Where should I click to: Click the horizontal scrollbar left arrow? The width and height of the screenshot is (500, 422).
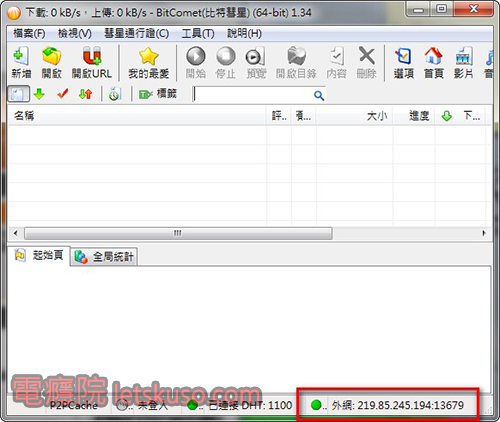[x=16, y=233]
